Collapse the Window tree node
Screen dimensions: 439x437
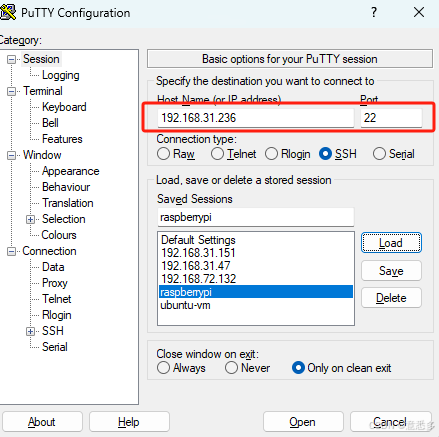tap(11, 155)
